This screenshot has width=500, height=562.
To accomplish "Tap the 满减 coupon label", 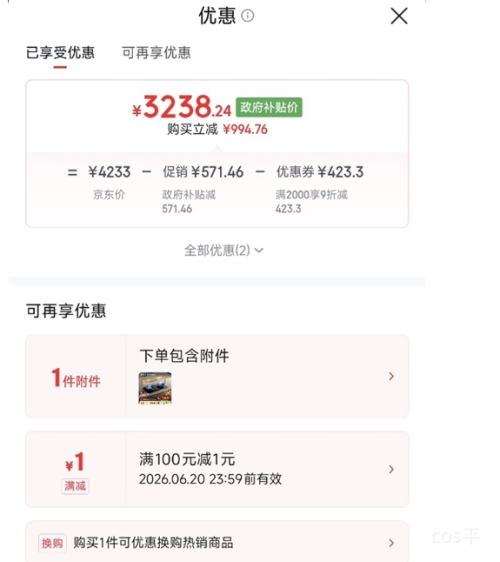I will [75, 486].
